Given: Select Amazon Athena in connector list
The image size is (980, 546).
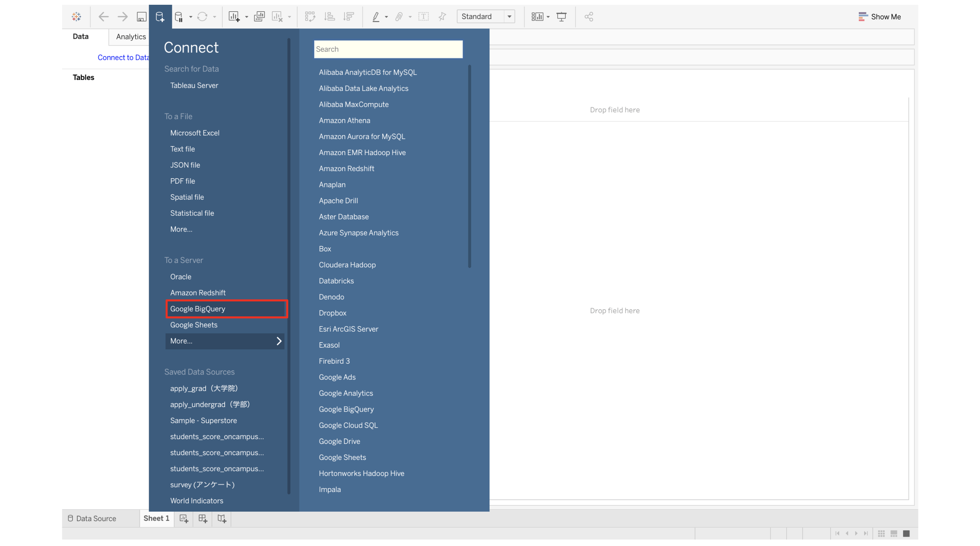Looking at the screenshot, I should 344,120.
